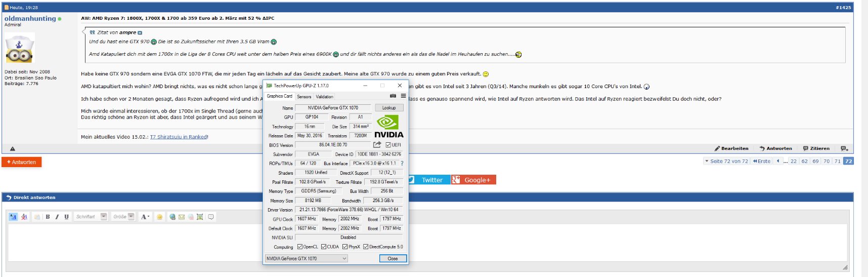The image size is (868, 277).
Task: Toggle the UEFI checkbox in GPU-Z
Action: pos(388,145)
